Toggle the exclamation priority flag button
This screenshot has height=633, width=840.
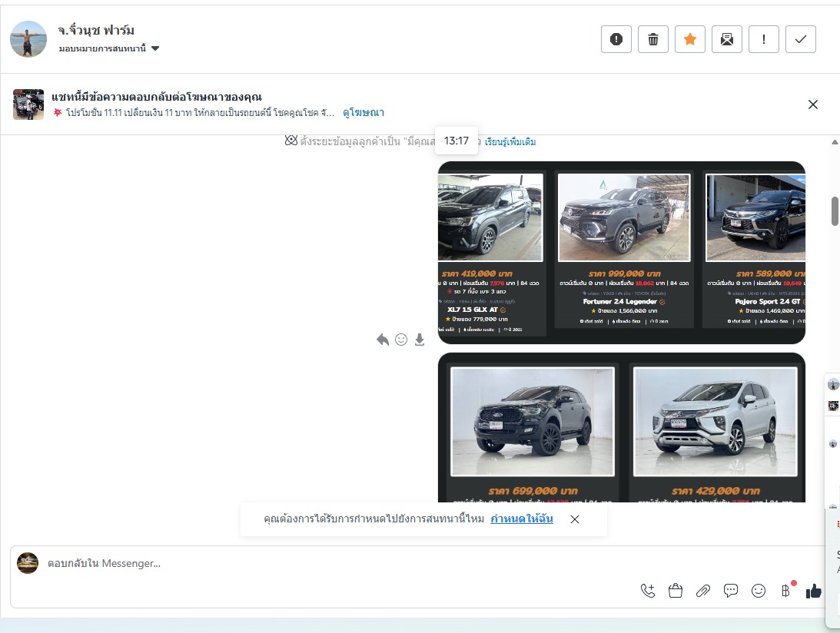tap(763, 39)
